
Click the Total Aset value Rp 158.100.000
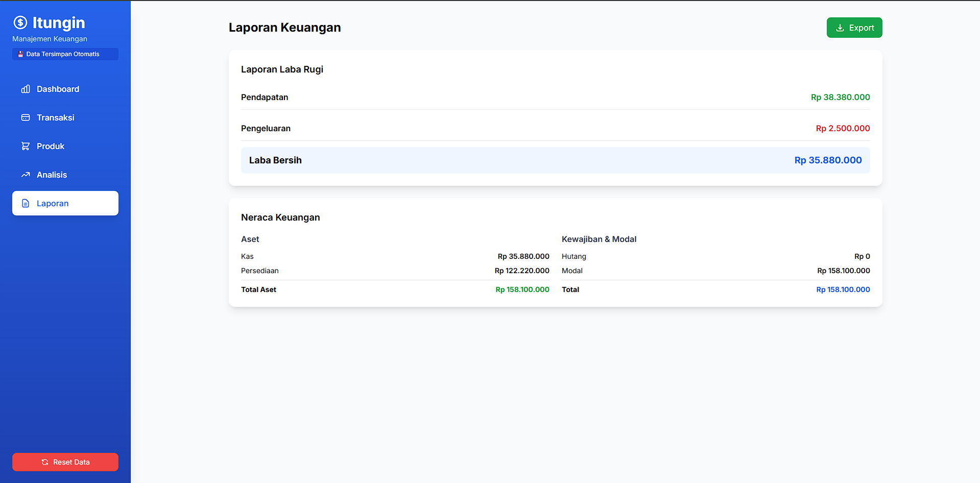point(522,289)
